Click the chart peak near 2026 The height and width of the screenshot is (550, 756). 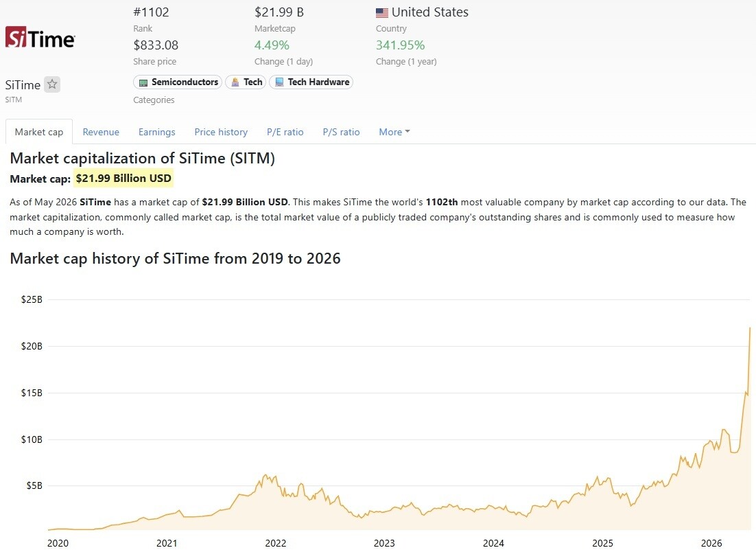click(750, 328)
